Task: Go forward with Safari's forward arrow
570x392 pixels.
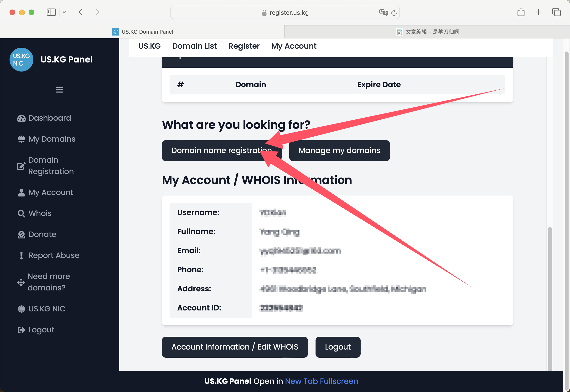Action: (97, 12)
